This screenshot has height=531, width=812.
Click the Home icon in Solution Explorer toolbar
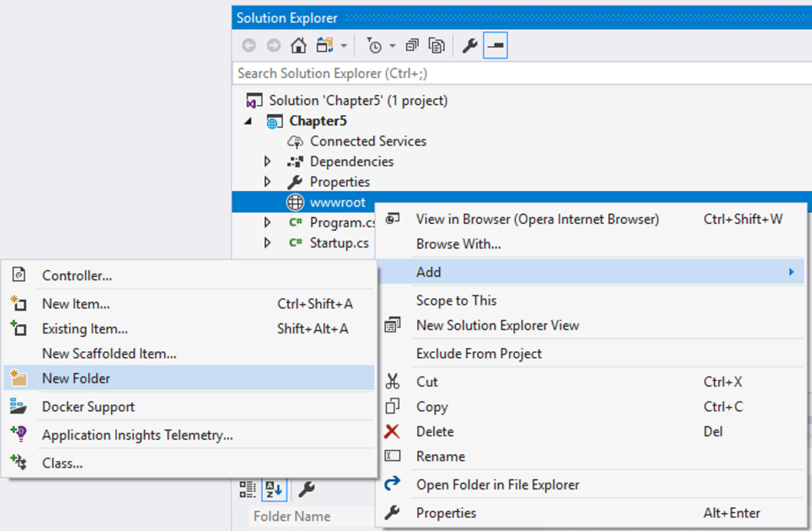(x=299, y=45)
